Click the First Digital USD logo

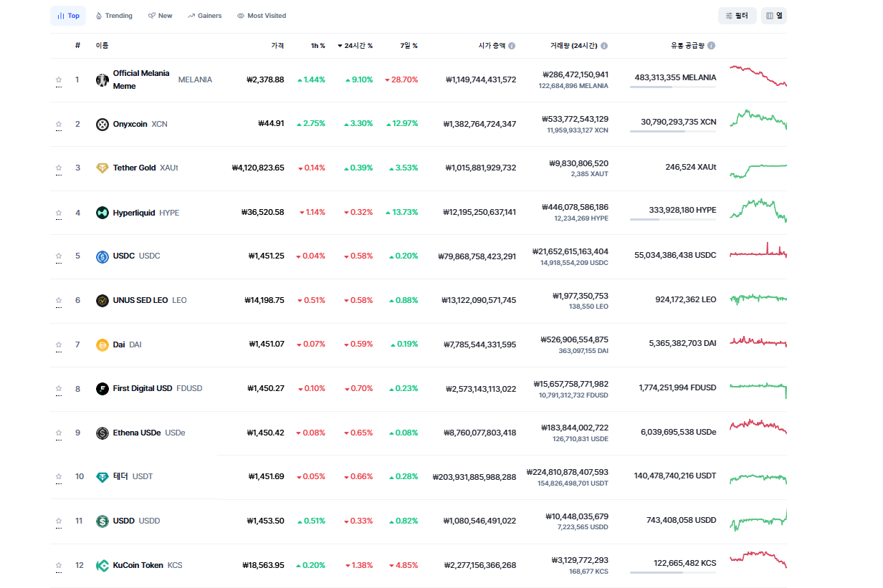pyautogui.click(x=102, y=389)
